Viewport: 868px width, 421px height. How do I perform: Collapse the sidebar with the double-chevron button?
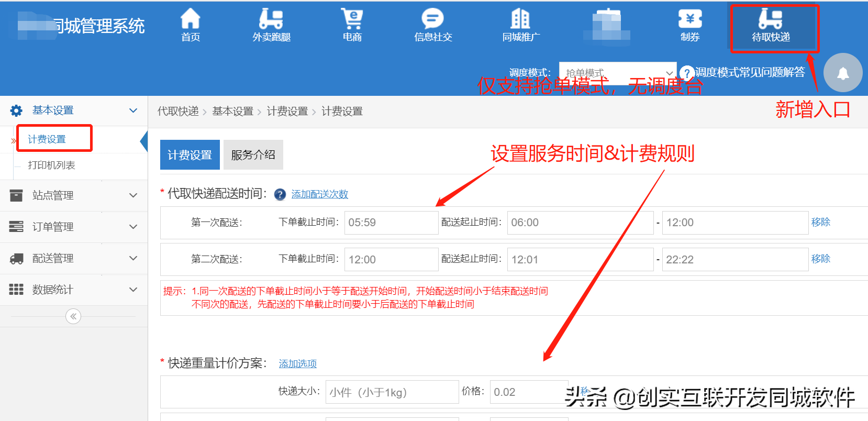(x=73, y=316)
